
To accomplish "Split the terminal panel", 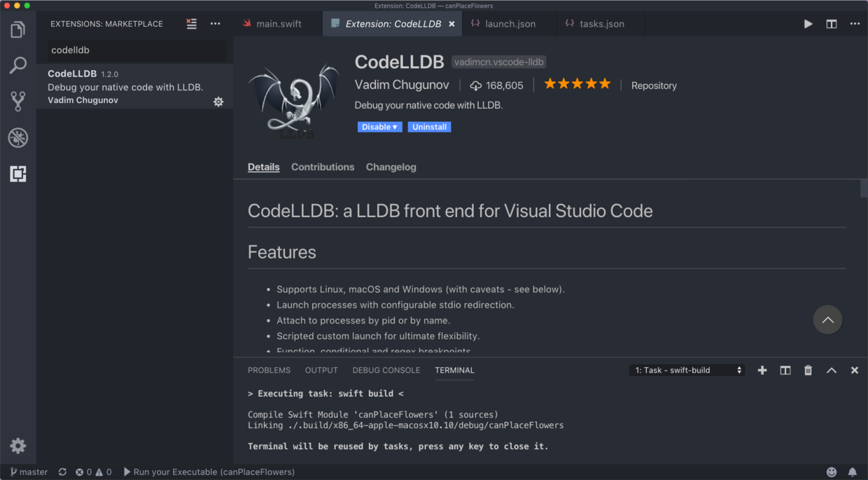I will point(785,370).
